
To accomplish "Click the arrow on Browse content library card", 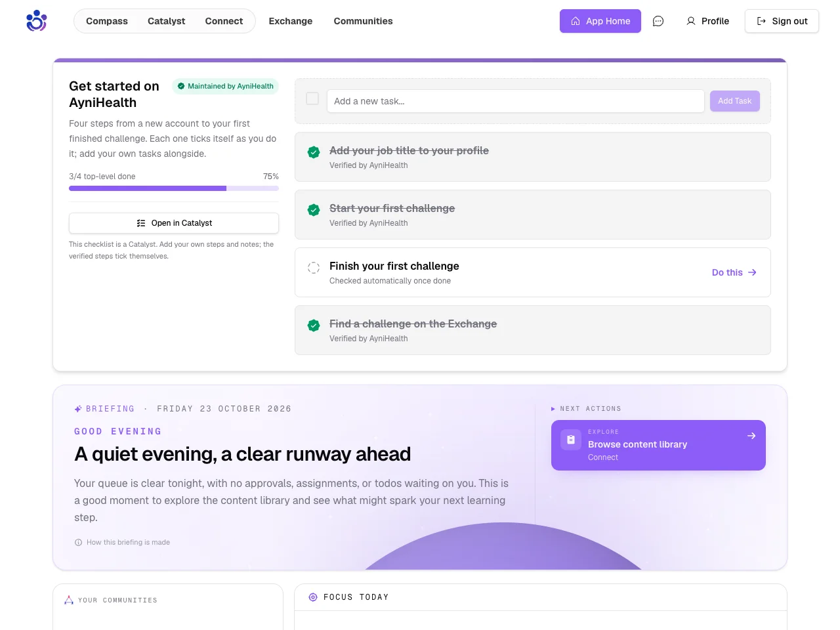I will pyautogui.click(x=751, y=436).
